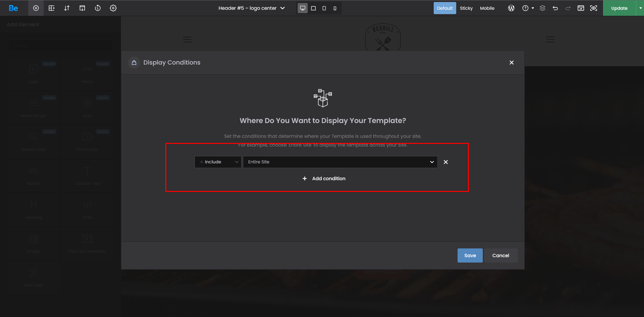Screen dimensions: 644x317
Task: Click the WordPress logo icon
Action: (511, 8)
